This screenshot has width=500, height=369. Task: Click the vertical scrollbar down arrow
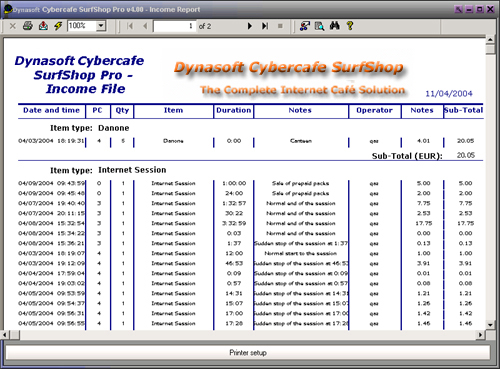(490, 325)
